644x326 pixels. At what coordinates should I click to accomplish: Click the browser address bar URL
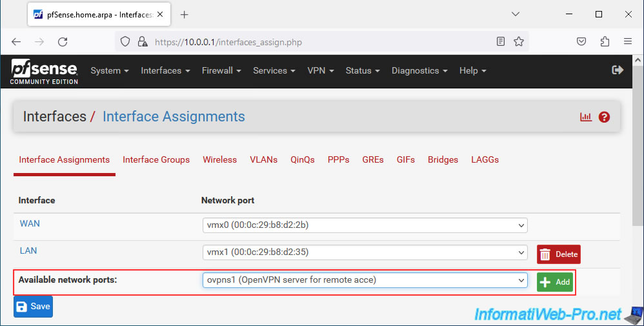(x=228, y=43)
